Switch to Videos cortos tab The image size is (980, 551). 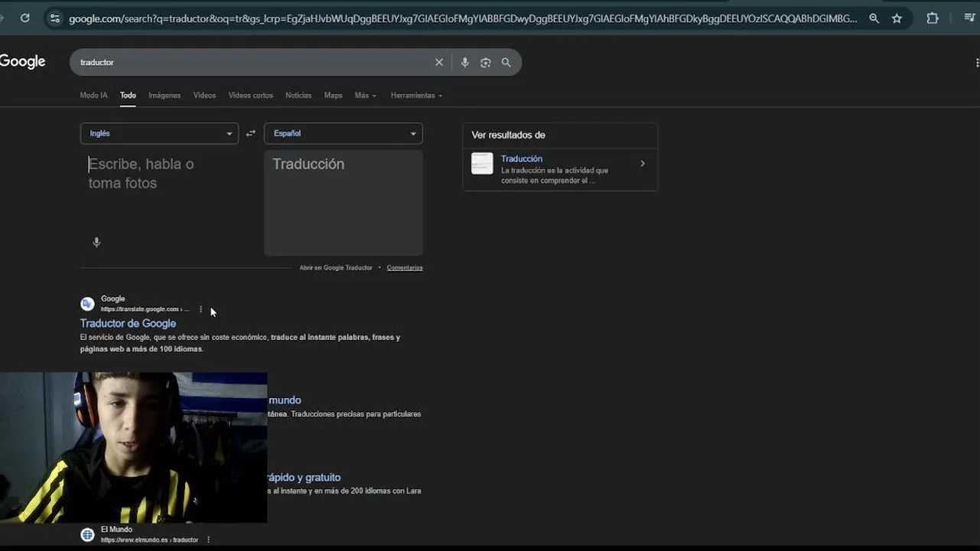pos(251,96)
